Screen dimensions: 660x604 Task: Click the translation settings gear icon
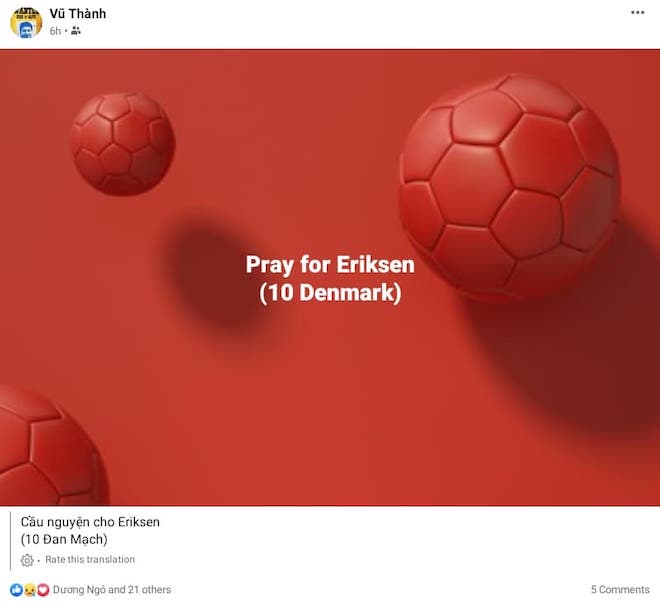[x=27, y=560]
